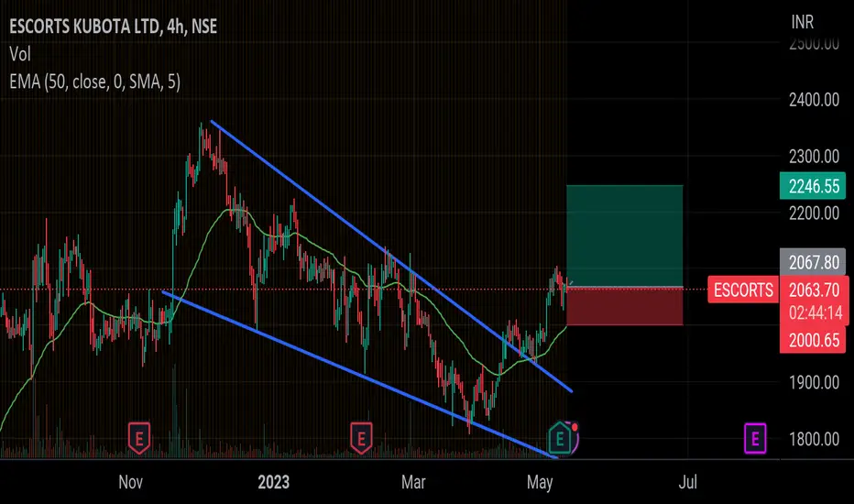Click the 2000.65 stop price label

(x=813, y=340)
